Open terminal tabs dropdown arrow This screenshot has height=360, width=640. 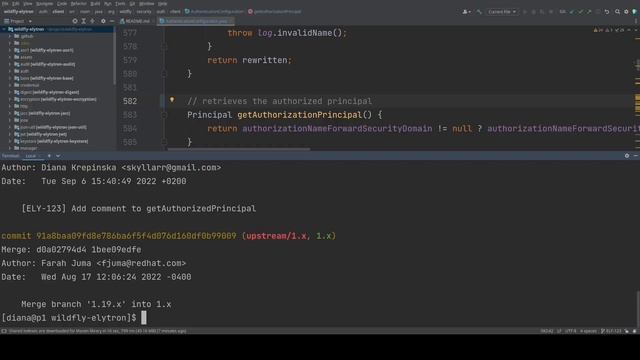pos(58,156)
